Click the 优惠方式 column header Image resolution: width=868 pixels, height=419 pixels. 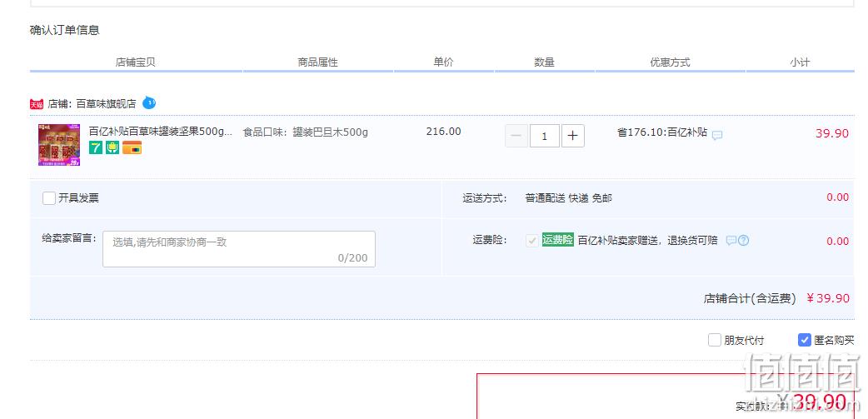point(670,62)
